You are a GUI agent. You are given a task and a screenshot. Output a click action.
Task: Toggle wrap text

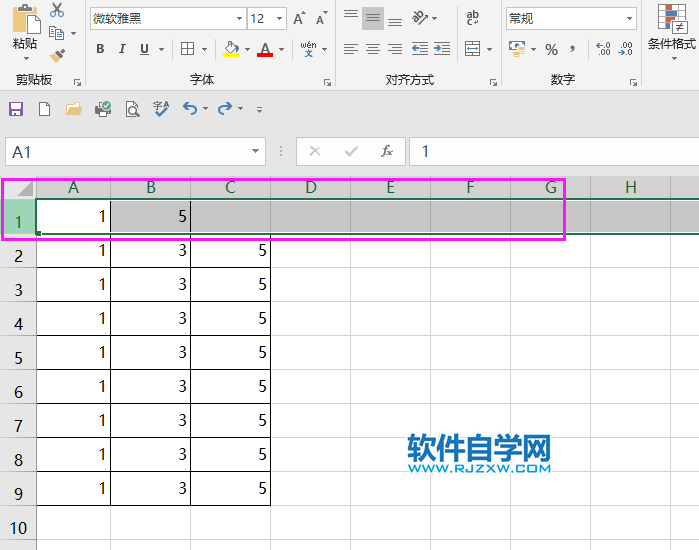click(x=473, y=18)
